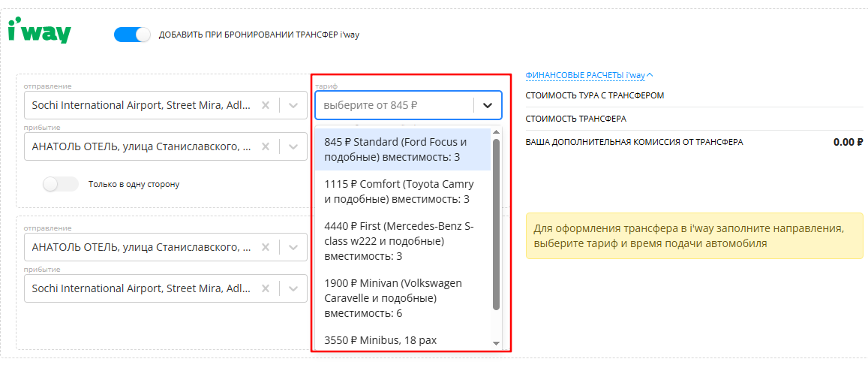Image resolution: width=868 pixels, height=365 pixels.
Task: Click the i'way logo
Action: (39, 32)
